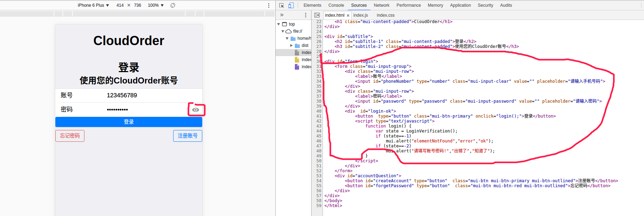This screenshot has width=644, height=216.
Task: Click the inspect element picker icon
Action: [282, 5]
